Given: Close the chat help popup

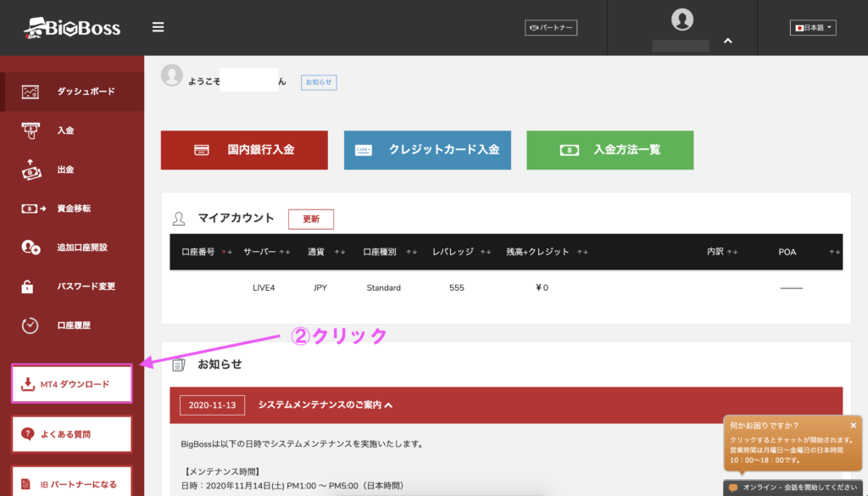Looking at the screenshot, I should 853,425.
